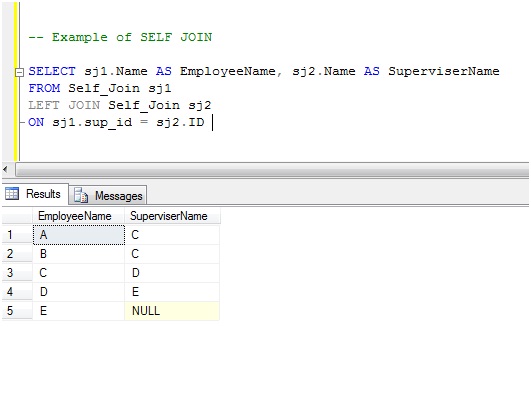
Task: Select row header number 5
Action: (17, 311)
